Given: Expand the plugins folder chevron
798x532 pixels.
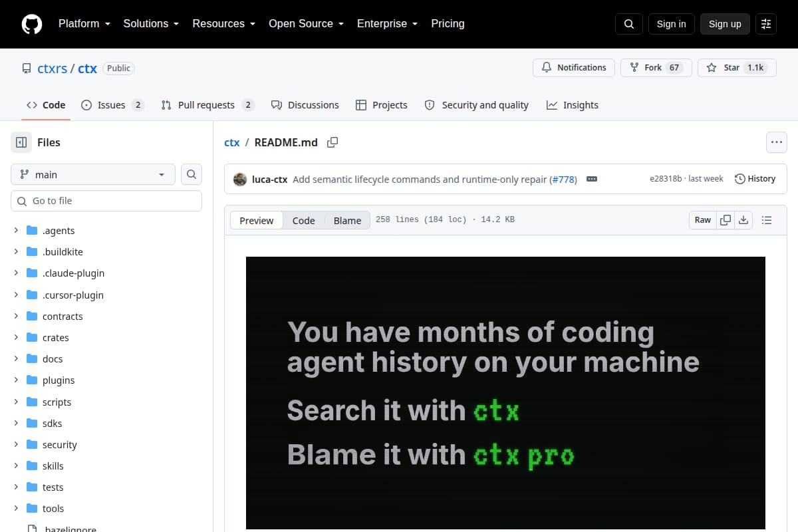Looking at the screenshot, I should [x=16, y=380].
